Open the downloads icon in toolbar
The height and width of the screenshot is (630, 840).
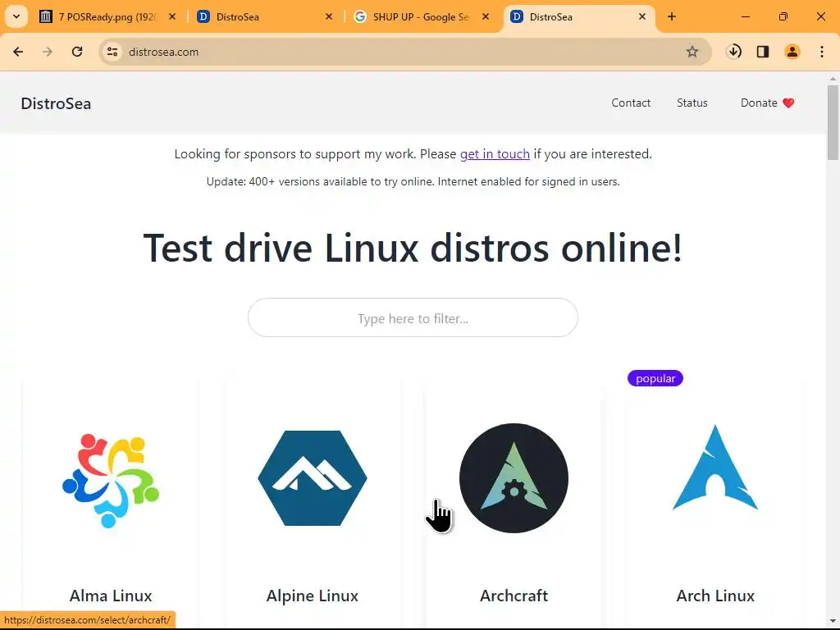coord(734,52)
